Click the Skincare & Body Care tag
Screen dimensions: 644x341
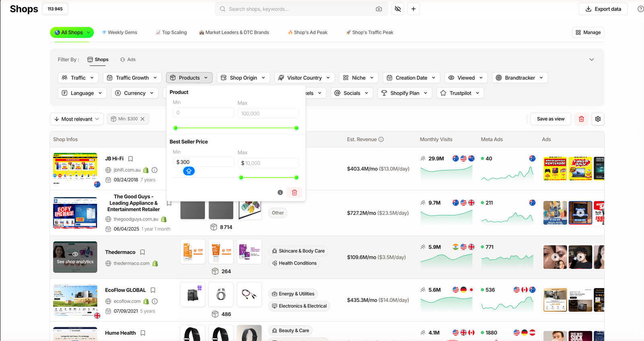(x=298, y=251)
